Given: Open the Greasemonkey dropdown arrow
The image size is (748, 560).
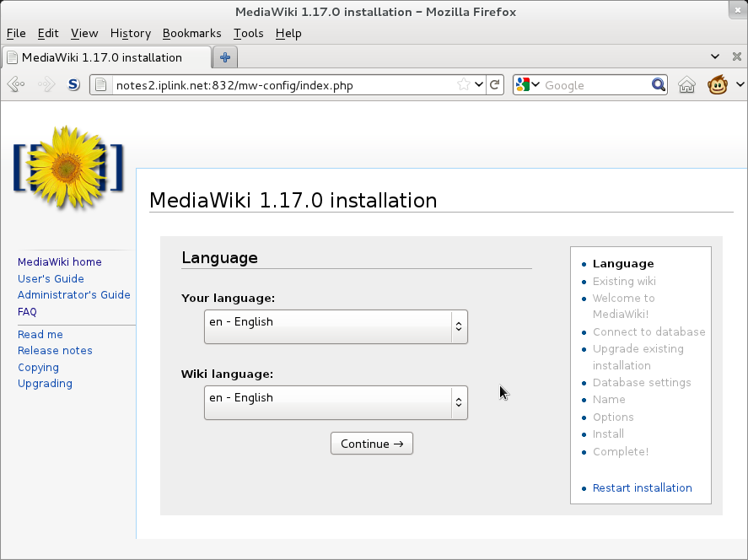Looking at the screenshot, I should (740, 84).
